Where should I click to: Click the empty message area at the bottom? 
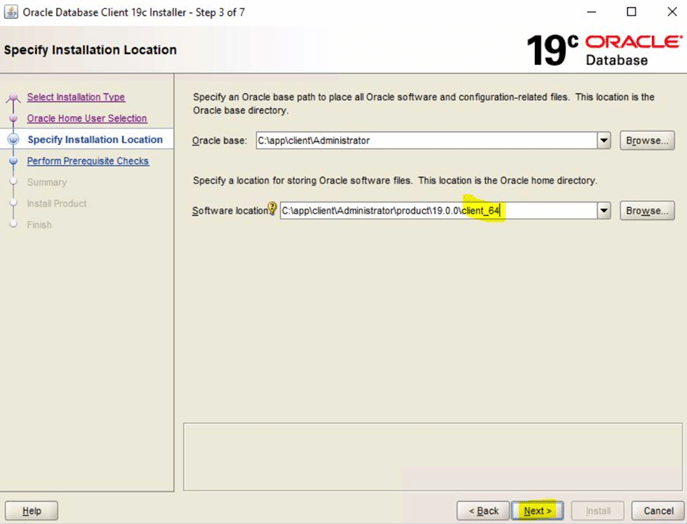point(433,457)
